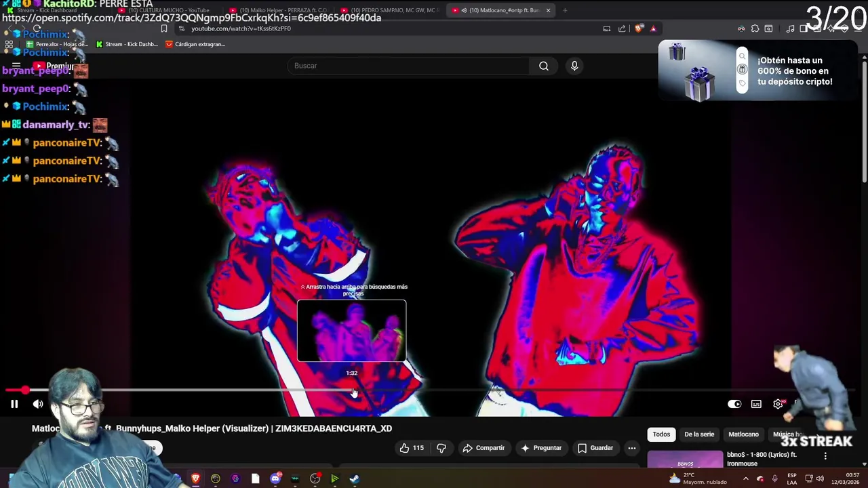Open the player settings gear
The height and width of the screenshot is (488, 868).
coord(778,404)
